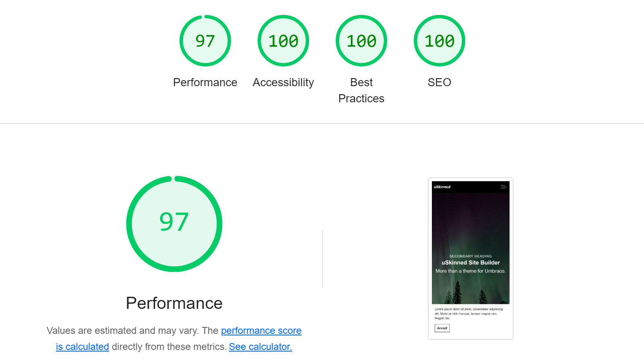
Task: Click the uSkinned logo in the page preview
Action: coord(442,187)
